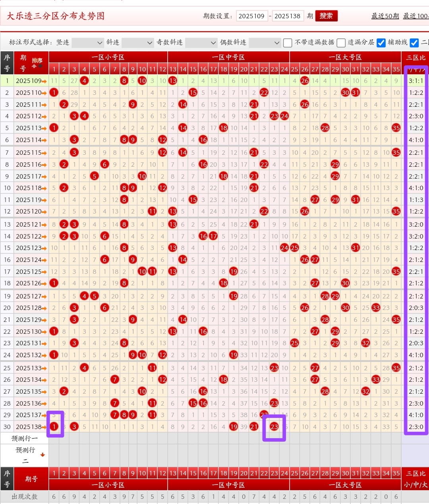Click the bottom 期号 footer header

(31, 479)
